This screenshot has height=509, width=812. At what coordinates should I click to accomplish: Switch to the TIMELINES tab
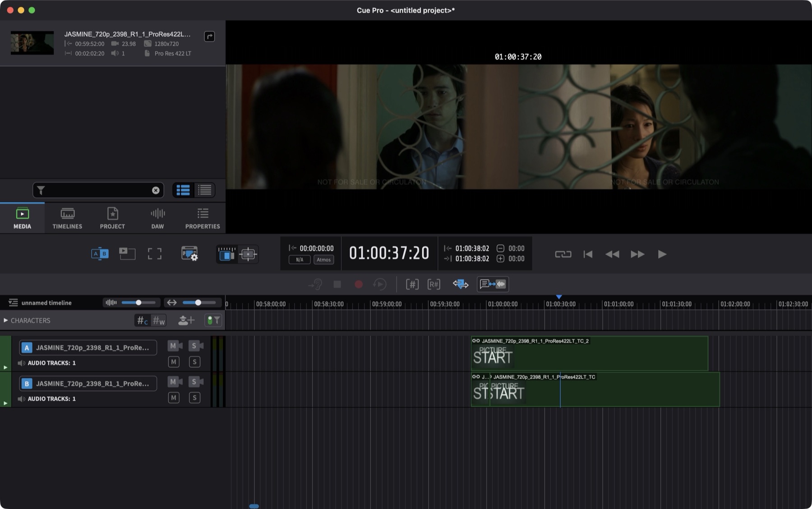(x=67, y=218)
